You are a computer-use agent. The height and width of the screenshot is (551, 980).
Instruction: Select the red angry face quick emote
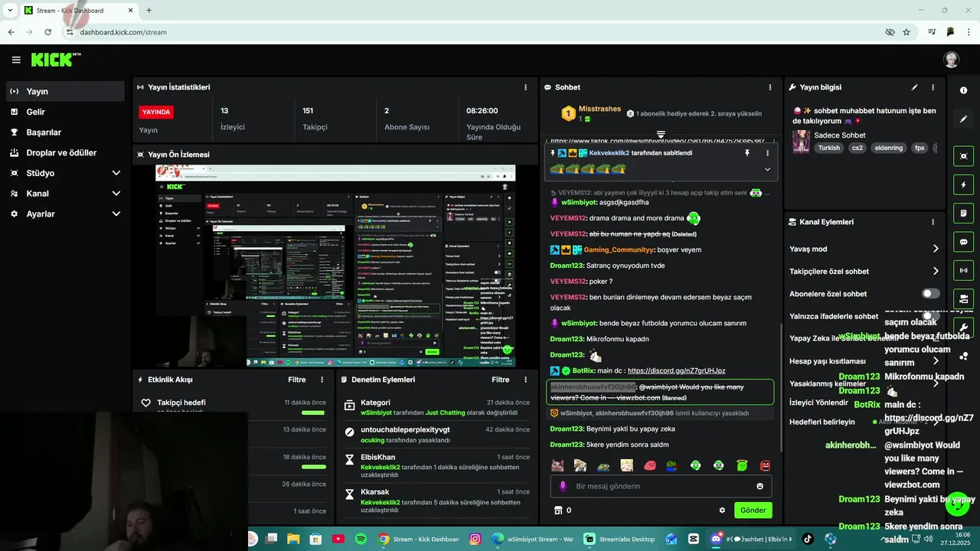pos(765,465)
